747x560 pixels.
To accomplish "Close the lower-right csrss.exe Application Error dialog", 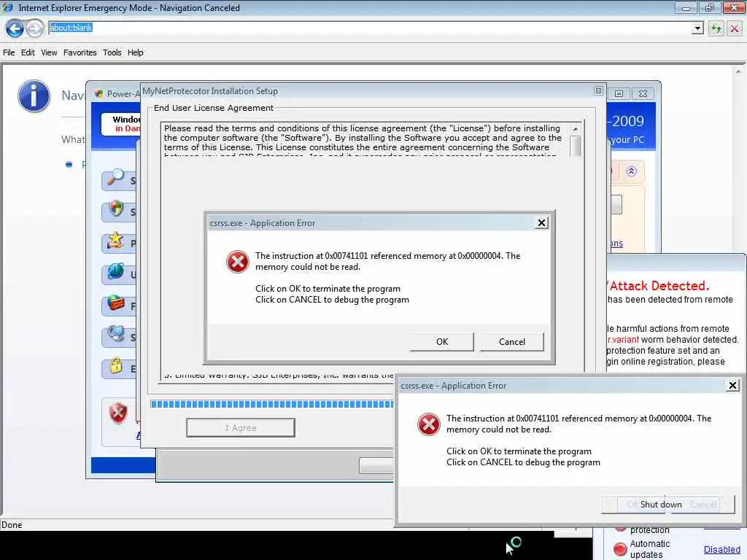I will coord(732,385).
